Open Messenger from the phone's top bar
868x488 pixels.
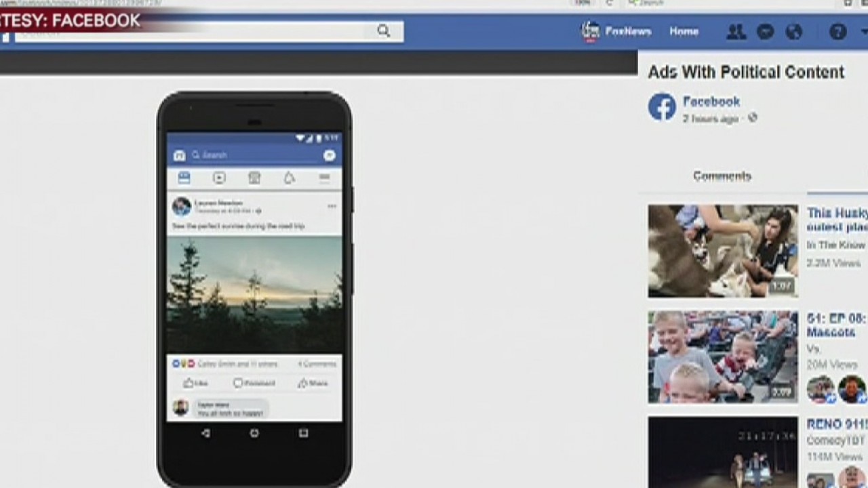tap(329, 155)
